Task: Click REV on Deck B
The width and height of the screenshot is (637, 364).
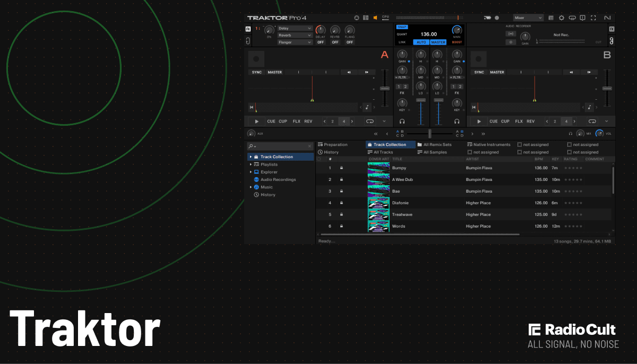Action: [x=530, y=122]
